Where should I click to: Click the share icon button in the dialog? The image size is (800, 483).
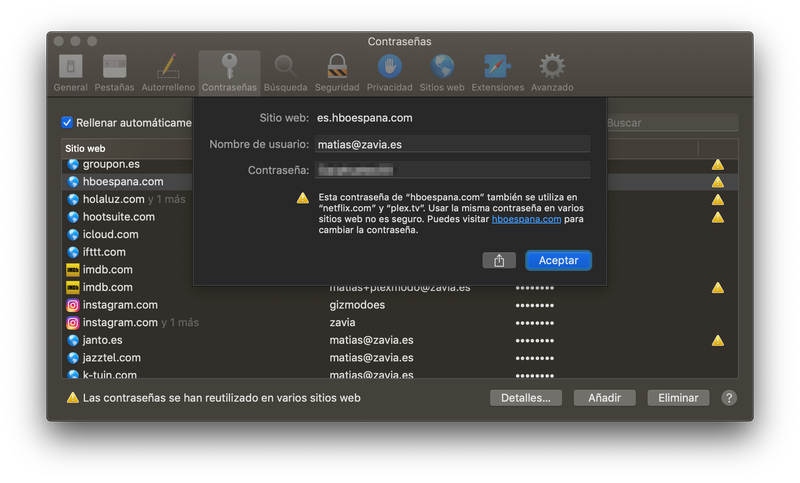point(499,261)
